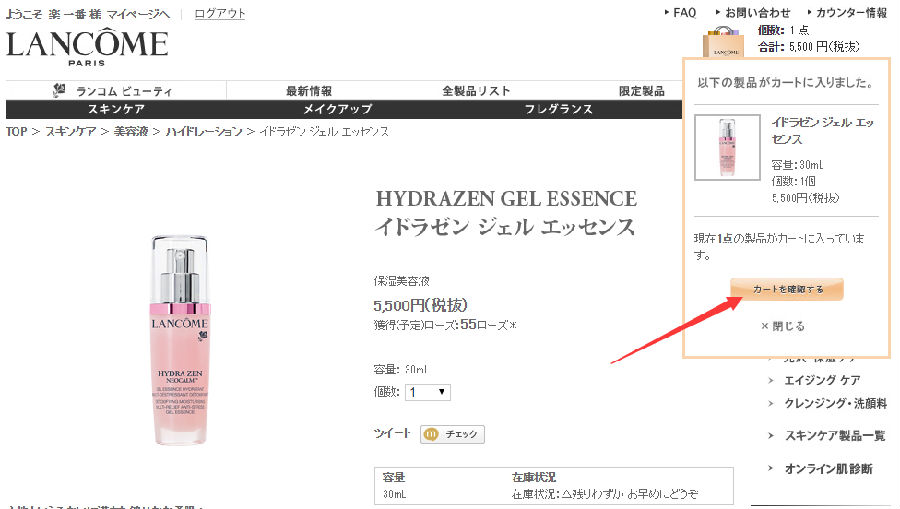900x509 pixels.
Task: Close the cart popup with × 閉じる
Action: 782,326
